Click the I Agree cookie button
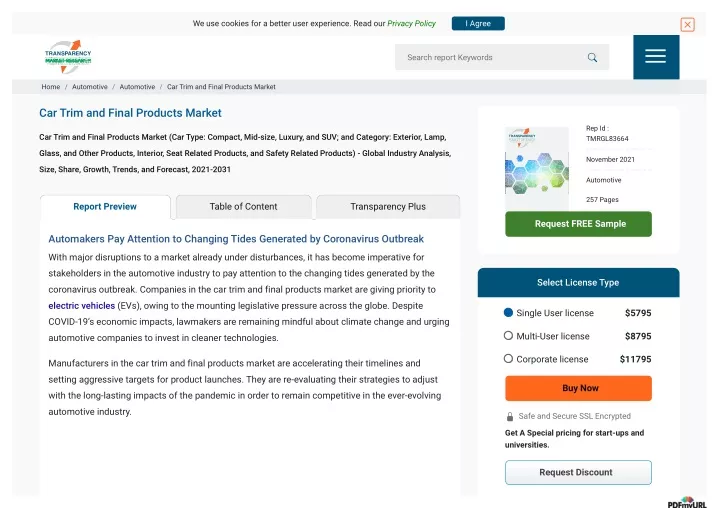This screenshot has width=719, height=508. pyautogui.click(x=478, y=23)
